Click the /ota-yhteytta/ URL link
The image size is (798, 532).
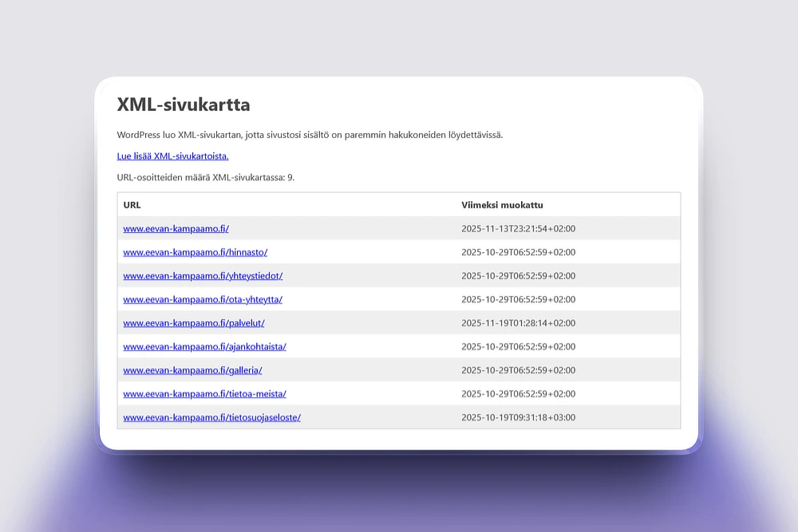(203, 300)
